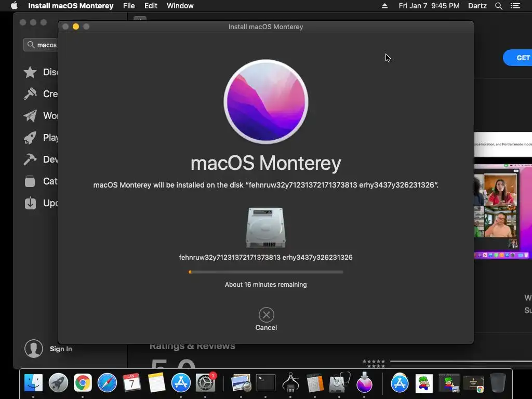Click the Dartz user menu item
This screenshot has height=399, width=532.
click(x=477, y=6)
